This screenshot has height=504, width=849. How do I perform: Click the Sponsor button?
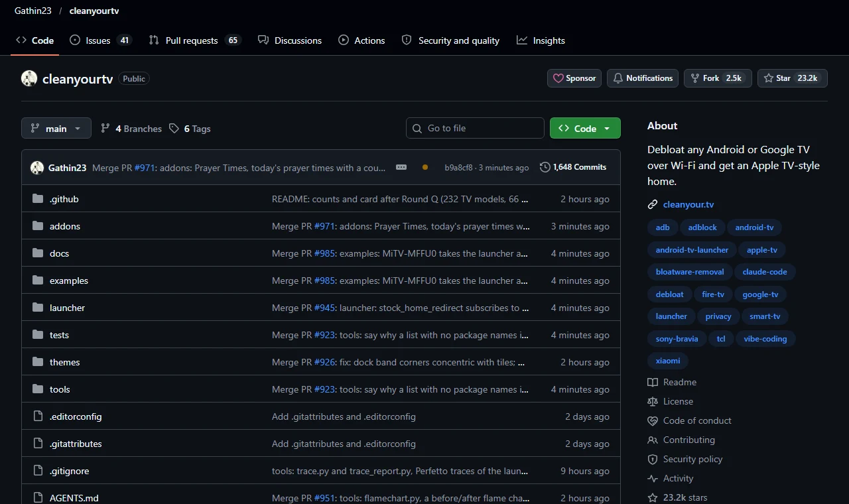pyautogui.click(x=574, y=78)
